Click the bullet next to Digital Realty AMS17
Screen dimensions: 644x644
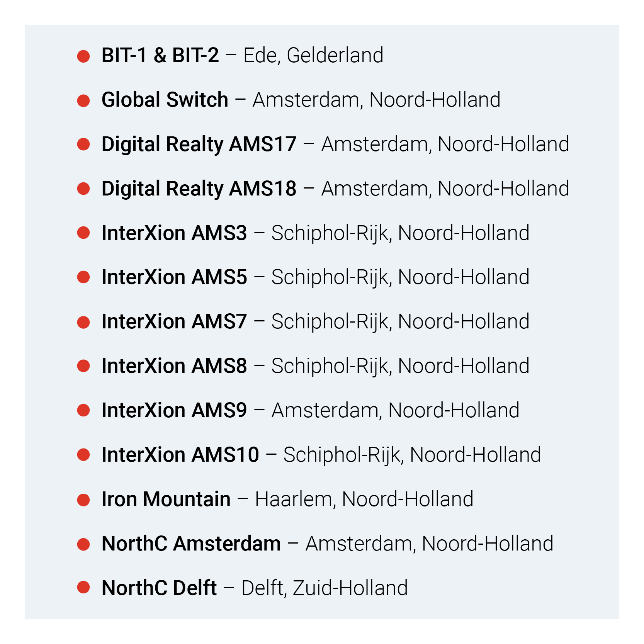click(83, 144)
